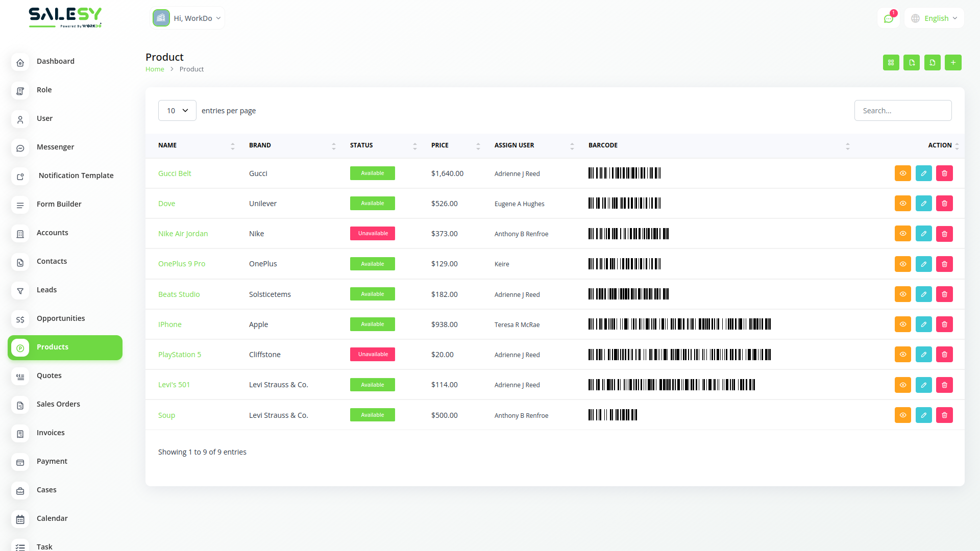Screen dimensions: 980x551
Task: Click the plus button to add product
Action: coord(953,63)
